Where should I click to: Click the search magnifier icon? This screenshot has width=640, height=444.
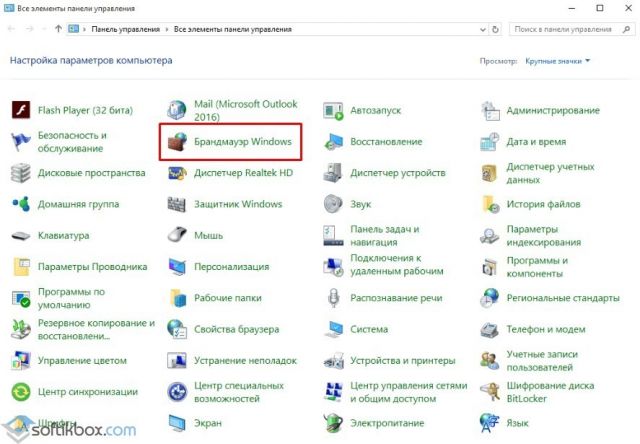pyautogui.click(x=627, y=29)
